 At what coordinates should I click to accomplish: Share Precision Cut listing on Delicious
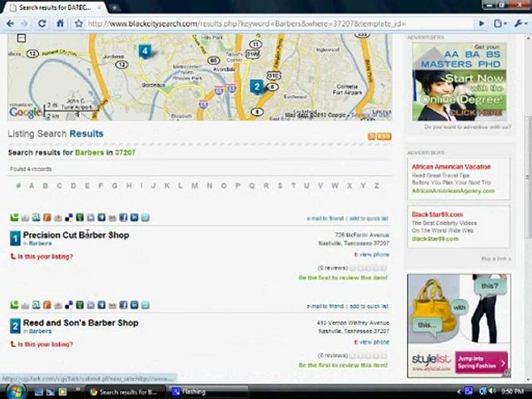(69, 217)
